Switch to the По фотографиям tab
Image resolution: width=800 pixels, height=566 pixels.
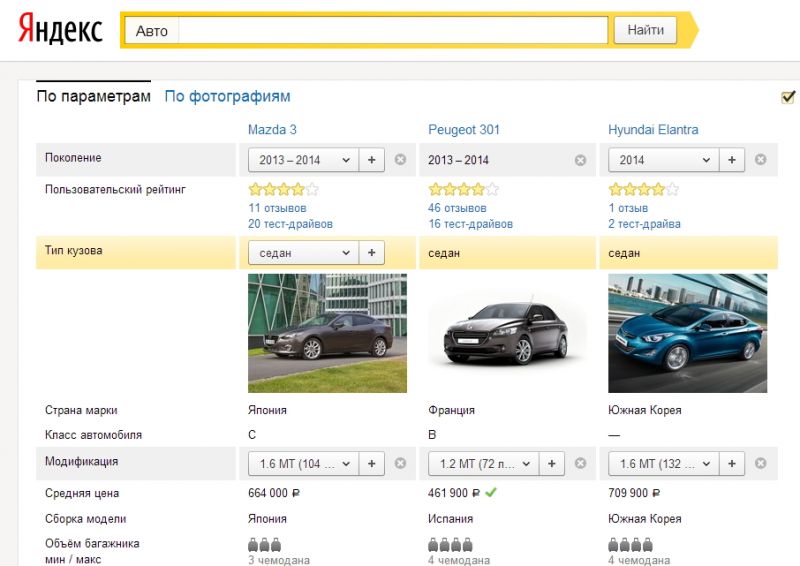click(228, 96)
